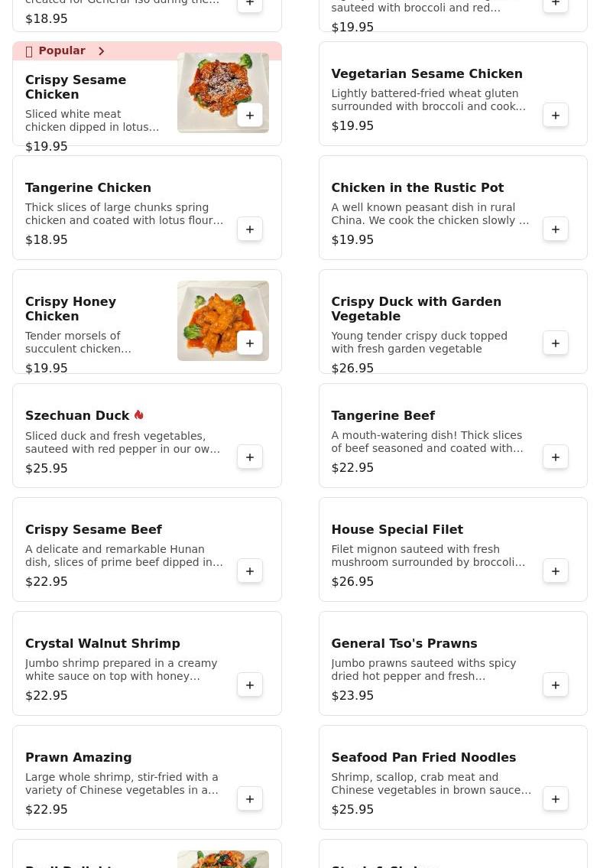This screenshot has height=868, width=600.
Task: Add Seafood Pan Fried Noodles to cart
Action: (x=555, y=799)
